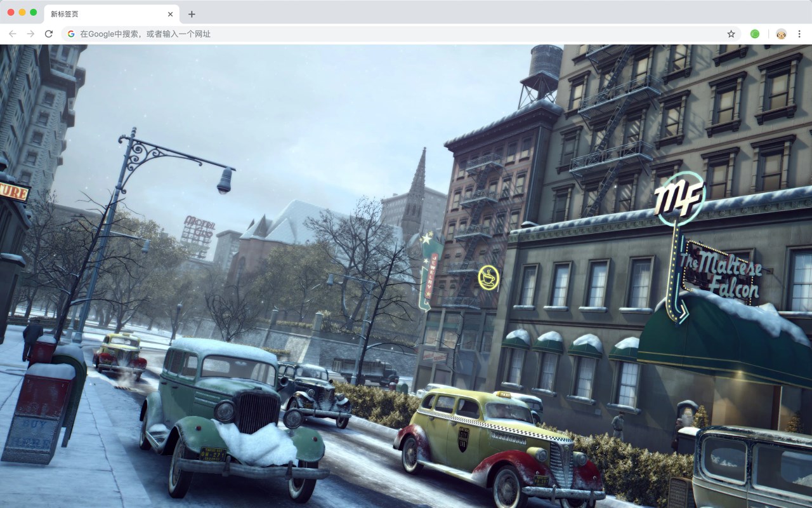Go forward to next page
The image size is (812, 508).
point(30,34)
